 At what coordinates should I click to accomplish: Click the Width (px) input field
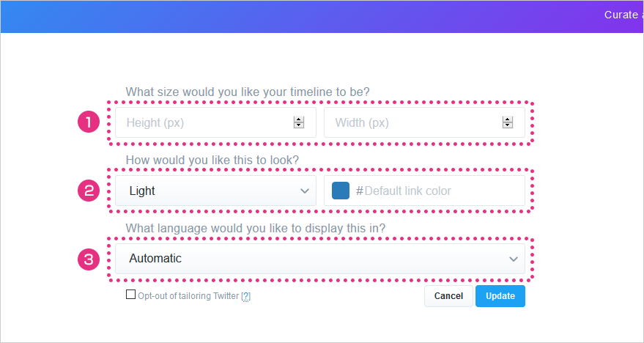pyautogui.click(x=424, y=122)
